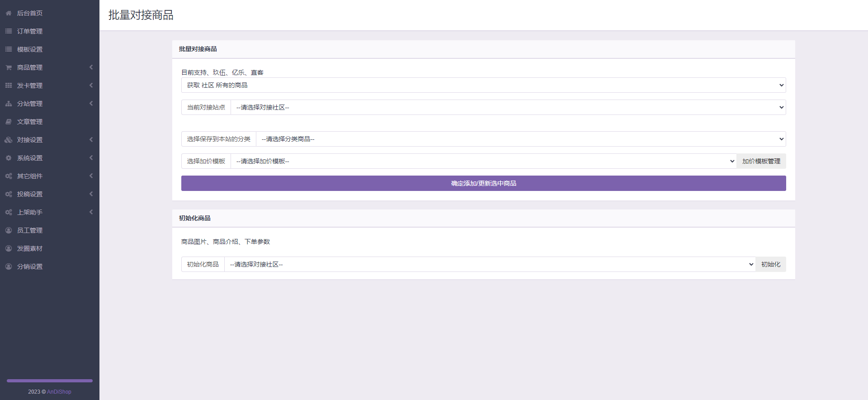Viewport: 868px width, 400px height.
Task: Go to 分销设置 menu item
Action: click(30, 267)
